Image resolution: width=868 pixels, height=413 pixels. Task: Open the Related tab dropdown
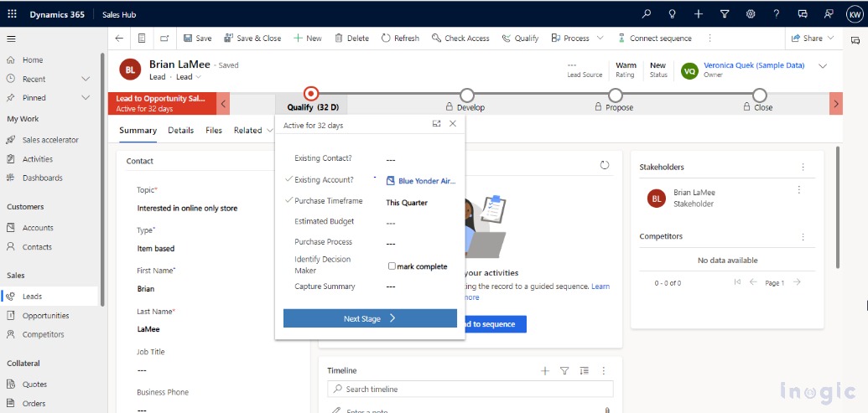[253, 131]
